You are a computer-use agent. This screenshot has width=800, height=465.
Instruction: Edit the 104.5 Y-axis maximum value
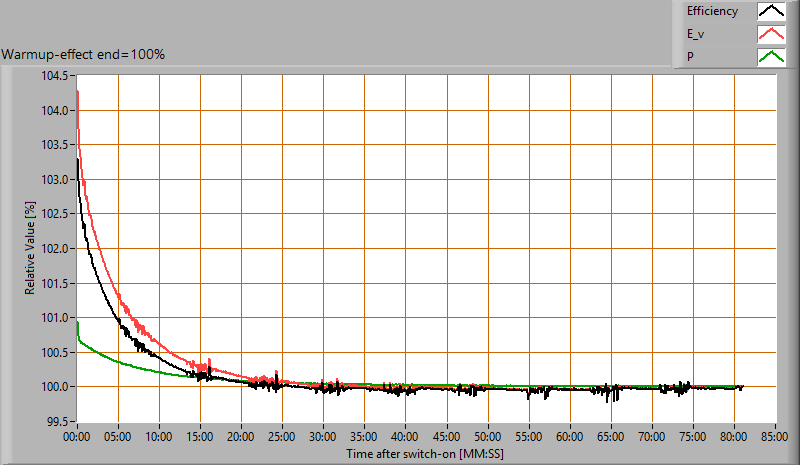[x=54, y=76]
